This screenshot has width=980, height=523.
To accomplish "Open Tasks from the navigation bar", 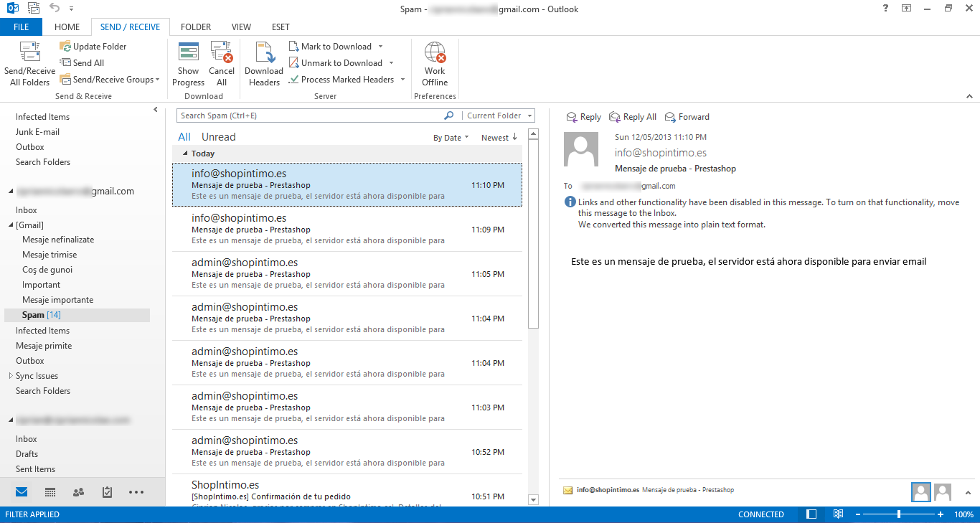I will pyautogui.click(x=107, y=492).
